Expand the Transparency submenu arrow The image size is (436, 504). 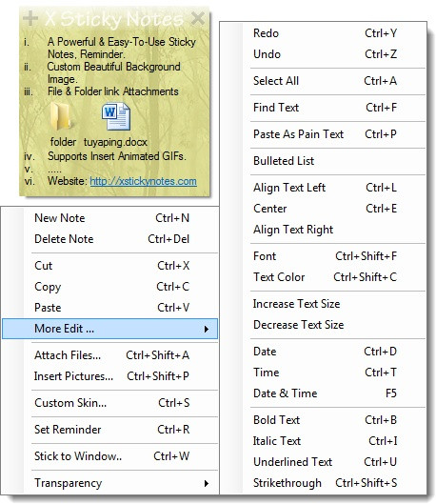pyautogui.click(x=207, y=483)
